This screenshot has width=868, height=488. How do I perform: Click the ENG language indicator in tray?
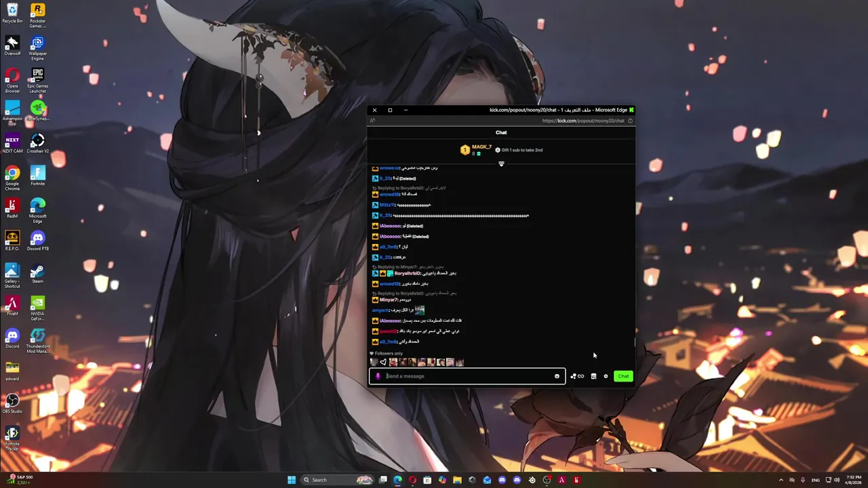click(x=815, y=480)
